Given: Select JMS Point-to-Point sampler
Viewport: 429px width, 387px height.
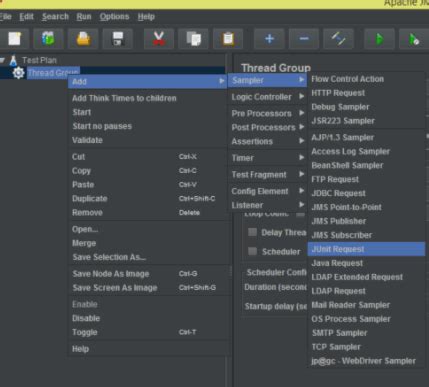Looking at the screenshot, I should 366,207.
